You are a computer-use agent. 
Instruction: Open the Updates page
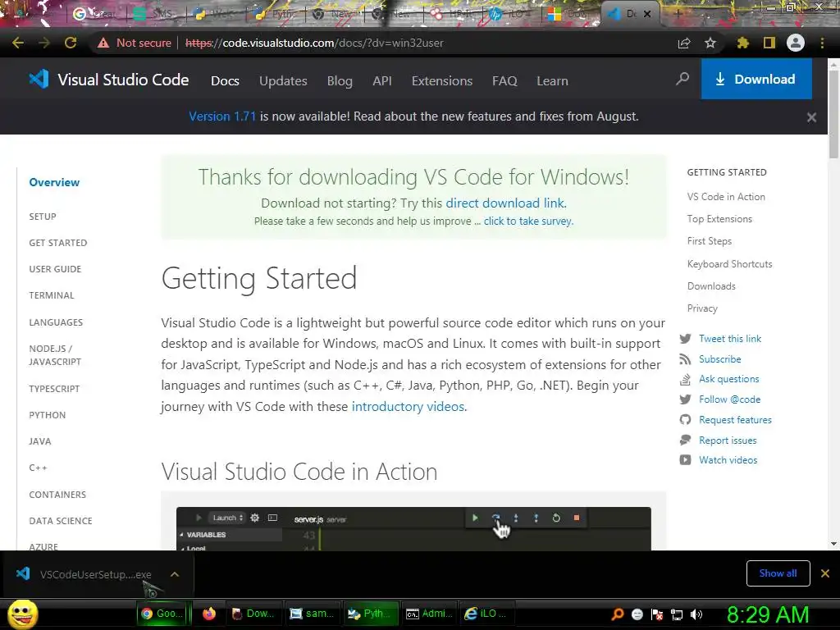283,81
